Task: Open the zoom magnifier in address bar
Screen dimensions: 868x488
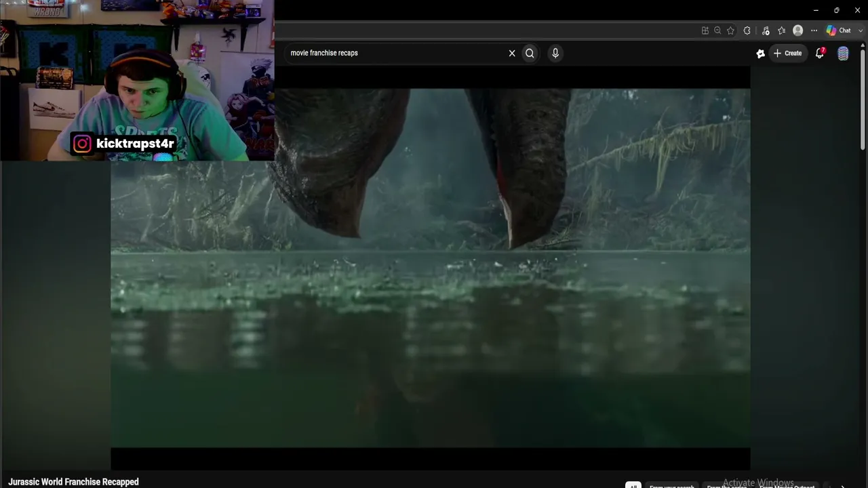Action: click(717, 30)
